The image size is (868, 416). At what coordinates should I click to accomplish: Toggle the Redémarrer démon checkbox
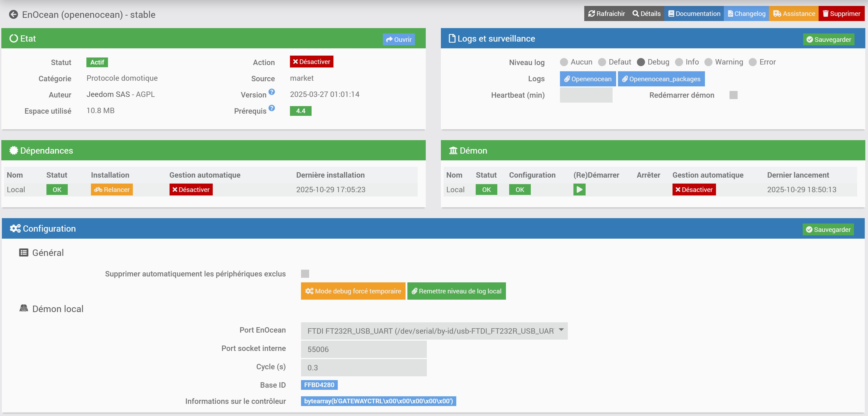click(x=733, y=95)
